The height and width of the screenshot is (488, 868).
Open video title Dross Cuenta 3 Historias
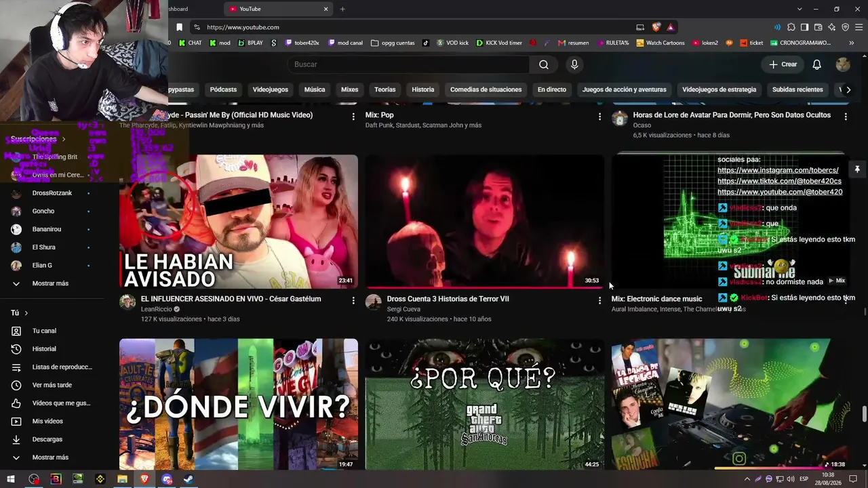click(x=448, y=299)
